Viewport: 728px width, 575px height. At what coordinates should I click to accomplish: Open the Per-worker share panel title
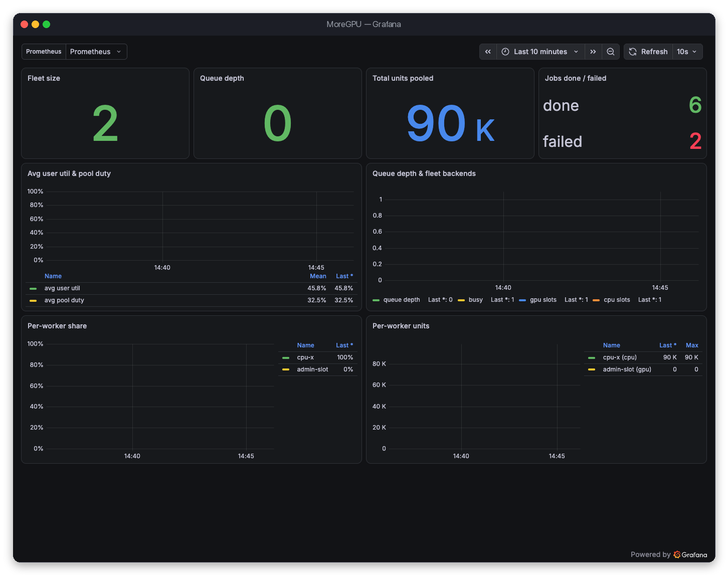57,326
